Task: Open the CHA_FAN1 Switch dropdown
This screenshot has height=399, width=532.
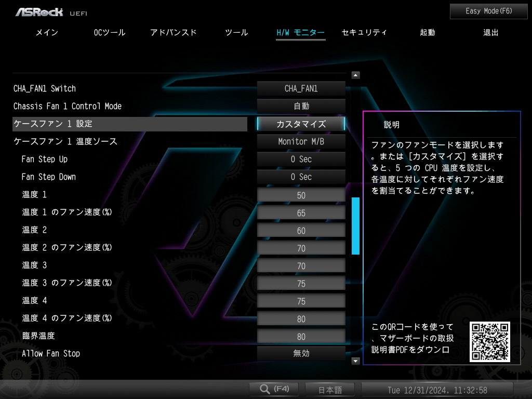Action: [x=301, y=88]
